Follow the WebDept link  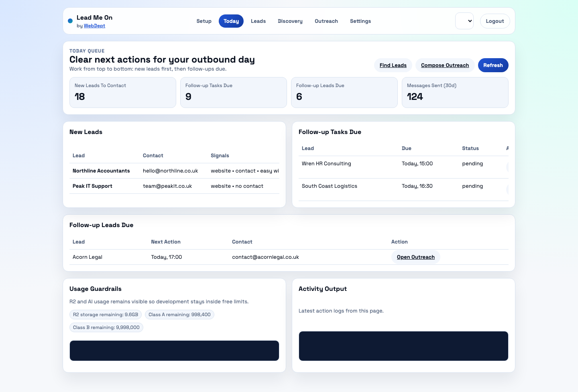pos(94,26)
